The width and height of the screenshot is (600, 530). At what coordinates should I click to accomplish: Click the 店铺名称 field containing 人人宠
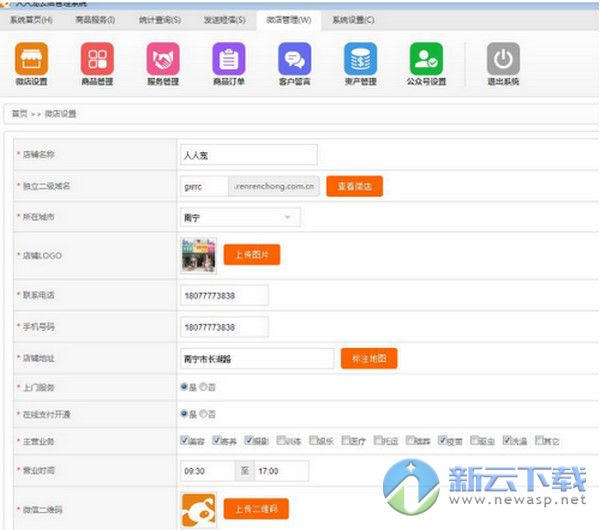pos(249,155)
